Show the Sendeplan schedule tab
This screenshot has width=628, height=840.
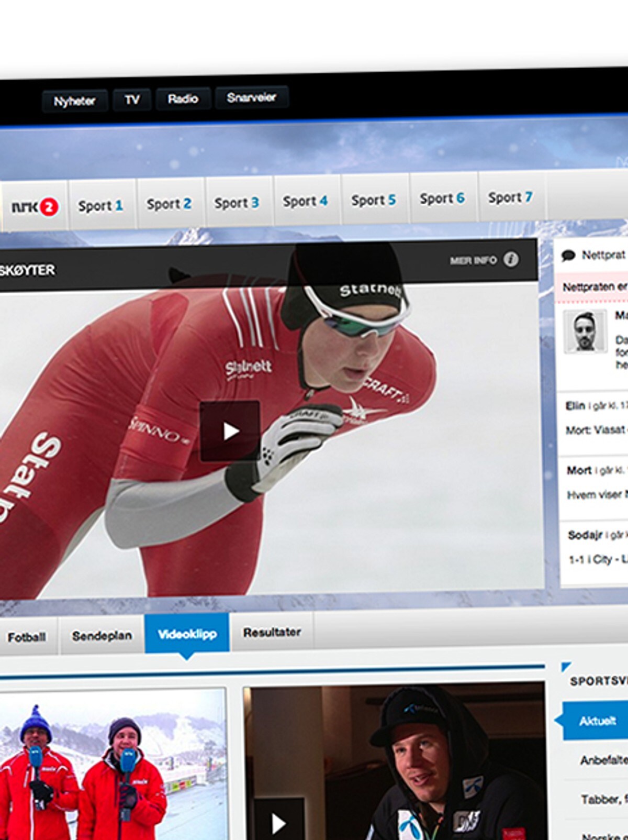coord(102,635)
